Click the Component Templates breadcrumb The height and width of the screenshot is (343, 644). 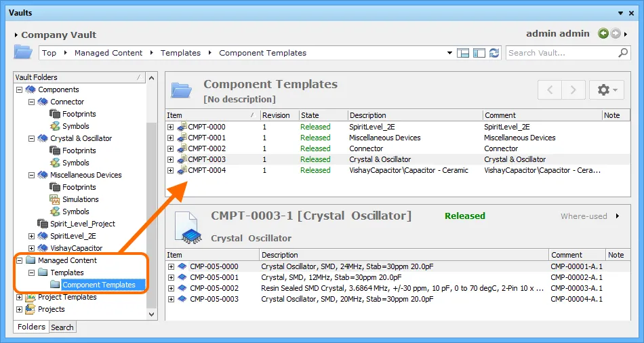[263, 53]
